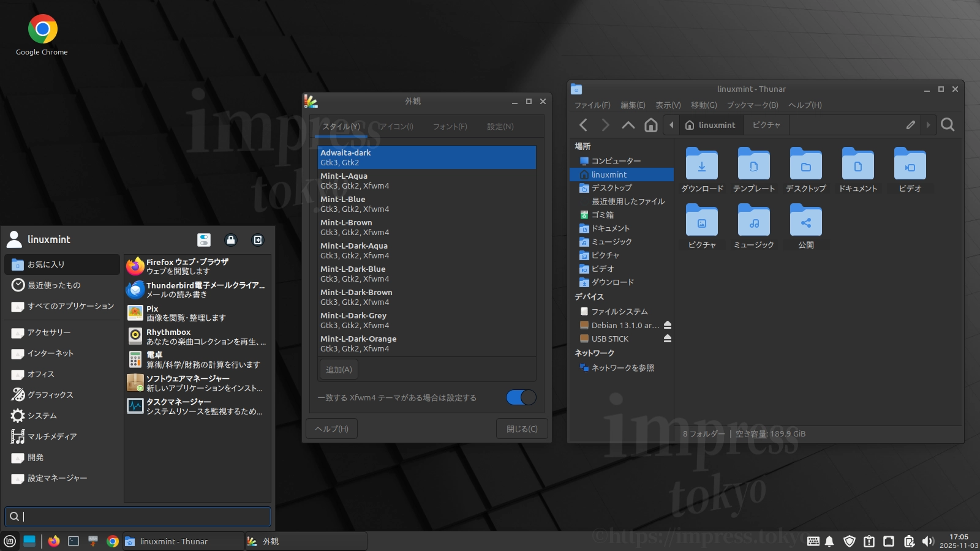Viewport: 980px width, 551px height.
Task: Launch Rhythmbox from the favorites list
Action: pos(197,336)
